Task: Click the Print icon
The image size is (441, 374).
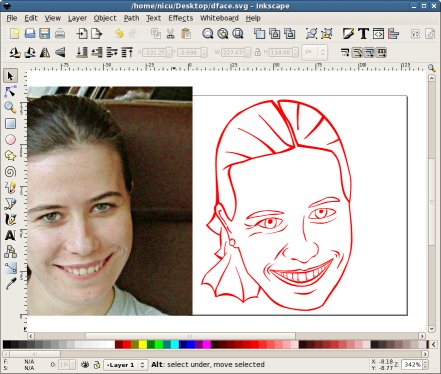Action: click(x=60, y=33)
